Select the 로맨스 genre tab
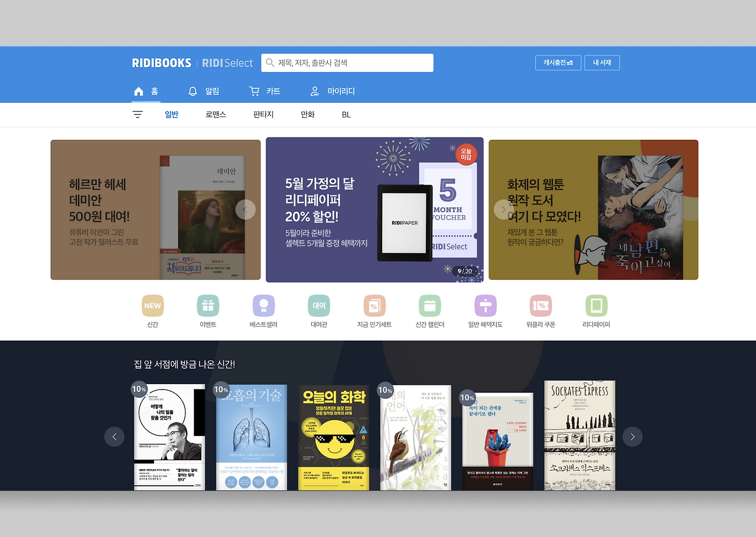Image resolution: width=756 pixels, height=537 pixels. (x=216, y=114)
